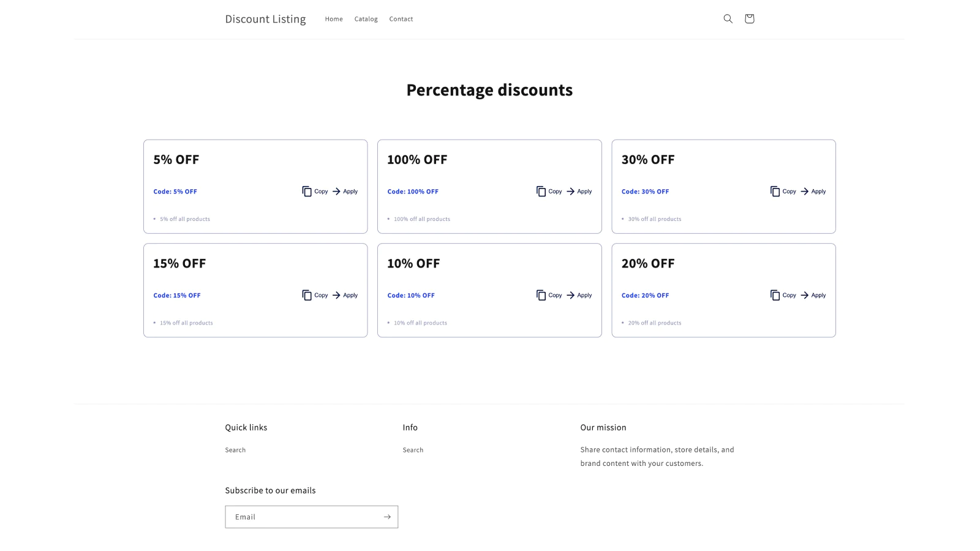Click Apply label on 30% OFF card
Screen dimensions: 980x551
pyautogui.click(x=818, y=192)
